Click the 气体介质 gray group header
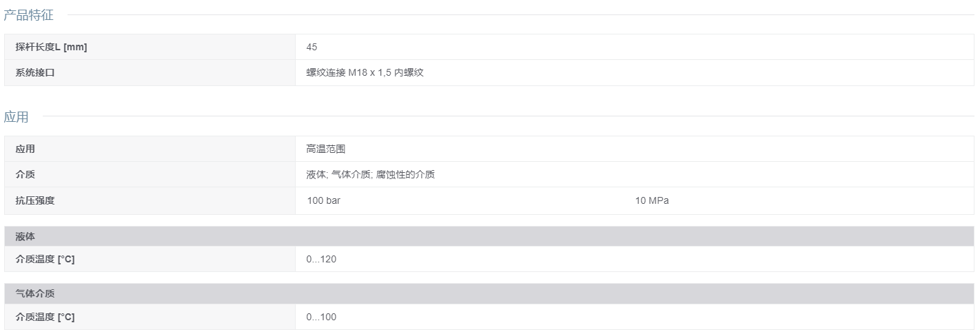Image resolution: width=980 pixels, height=334 pixels. click(489, 293)
